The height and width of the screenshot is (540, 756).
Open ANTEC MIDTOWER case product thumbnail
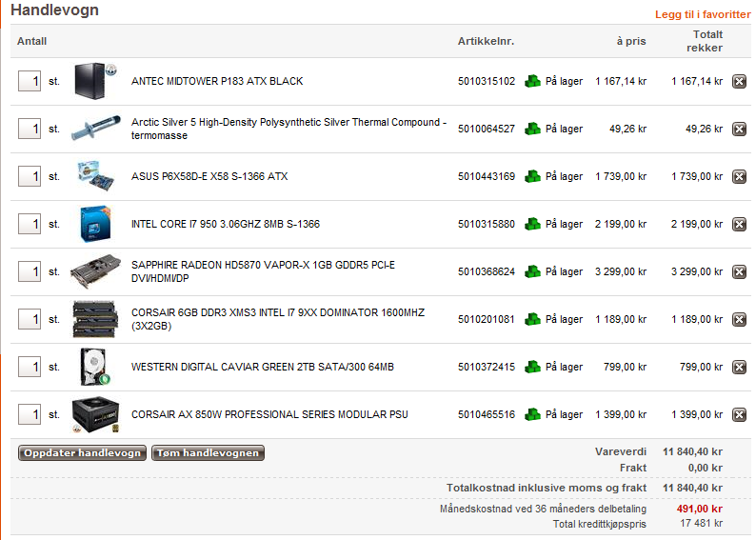[x=95, y=81]
